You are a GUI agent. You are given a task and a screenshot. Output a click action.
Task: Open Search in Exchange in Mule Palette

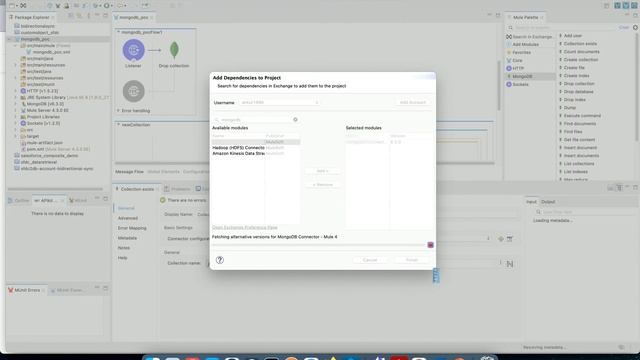530,37
